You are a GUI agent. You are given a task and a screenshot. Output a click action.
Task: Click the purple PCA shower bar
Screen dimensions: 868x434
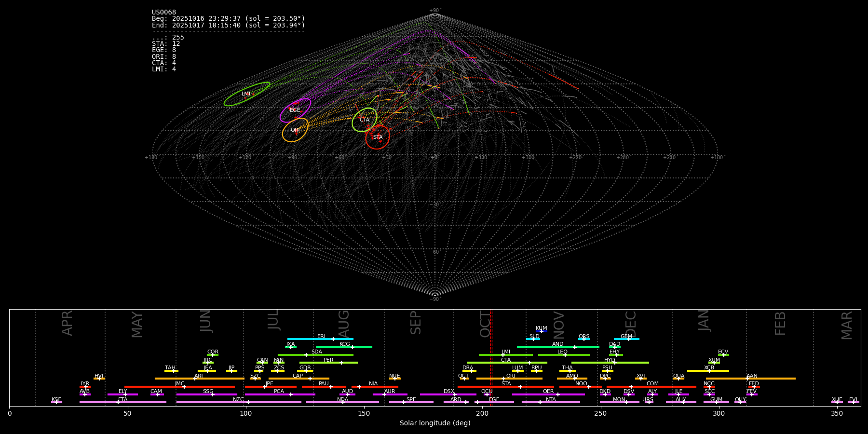(x=280, y=394)
